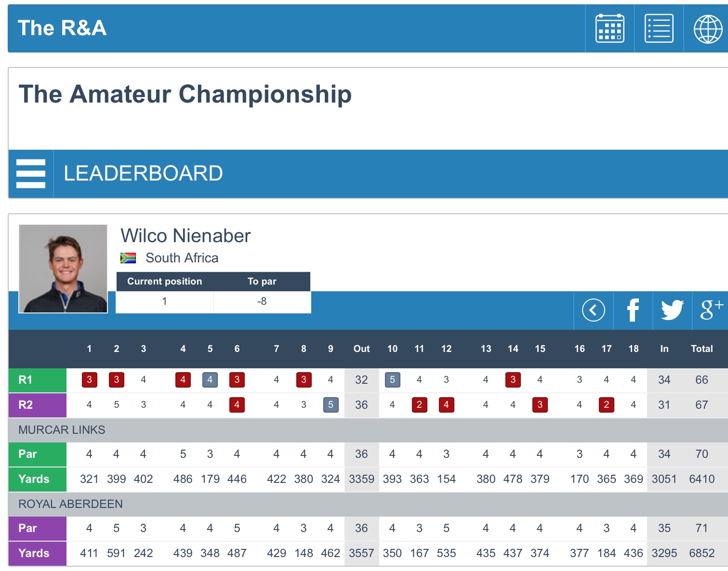Share on Facebook
Viewport: 728px width, 571px height.
[x=633, y=310]
